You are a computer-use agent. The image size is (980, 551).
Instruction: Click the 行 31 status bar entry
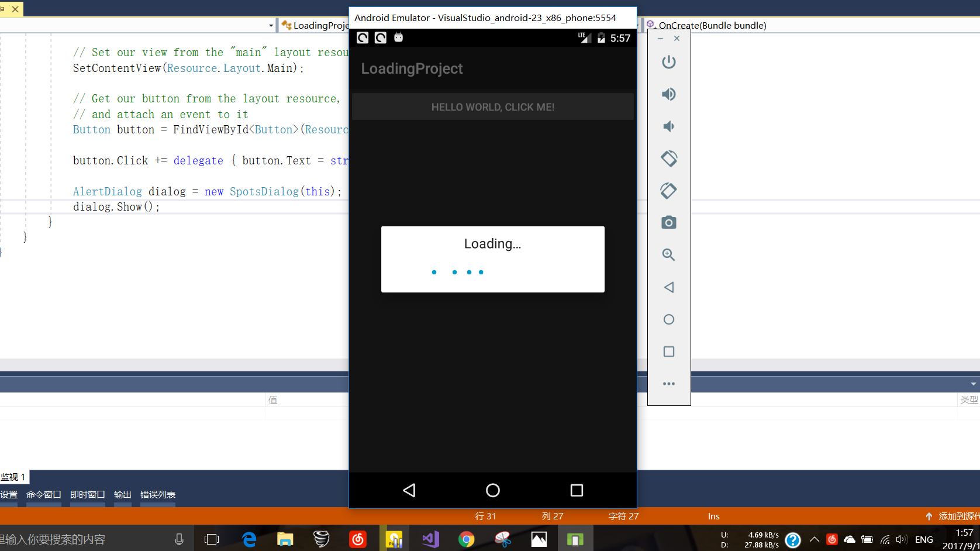(x=486, y=516)
